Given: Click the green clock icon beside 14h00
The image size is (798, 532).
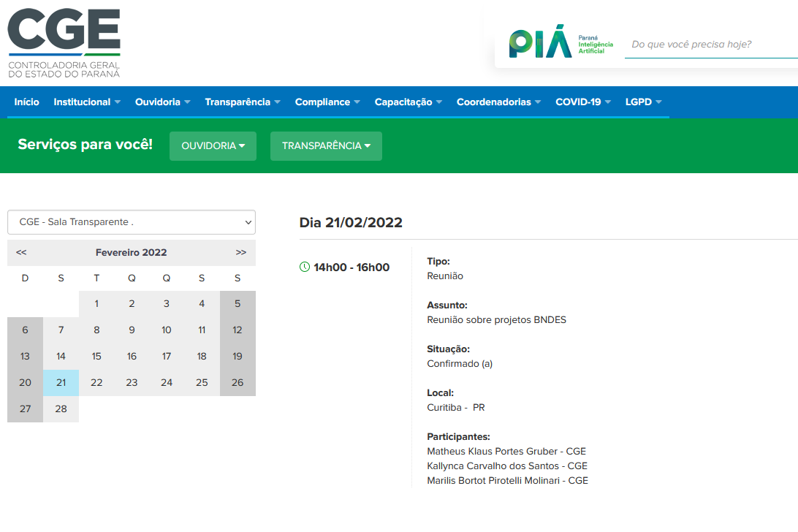Looking at the screenshot, I should [x=304, y=267].
